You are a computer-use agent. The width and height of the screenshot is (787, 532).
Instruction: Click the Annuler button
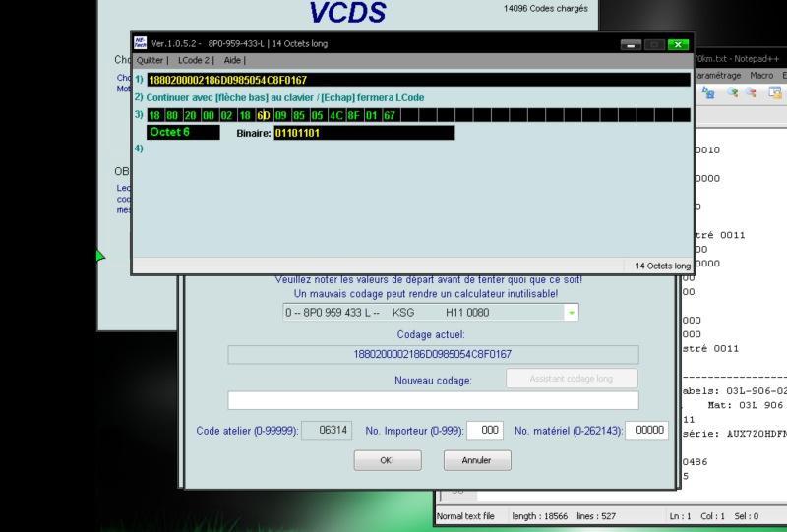pyautogui.click(x=477, y=460)
